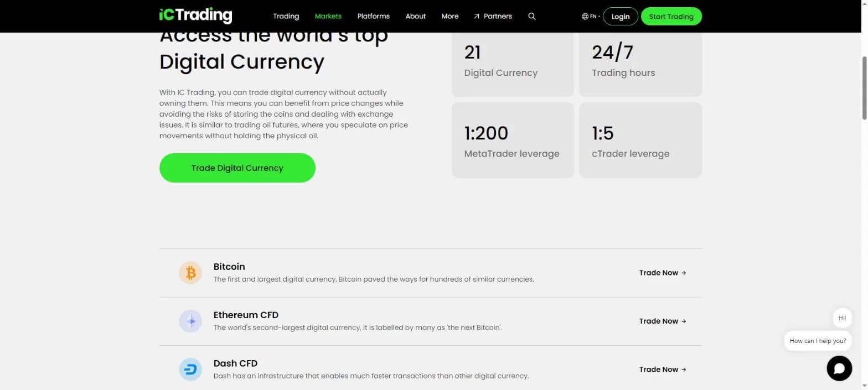The height and width of the screenshot is (390, 868).
Task: Click Trade Digital Currency button
Action: pyautogui.click(x=237, y=168)
